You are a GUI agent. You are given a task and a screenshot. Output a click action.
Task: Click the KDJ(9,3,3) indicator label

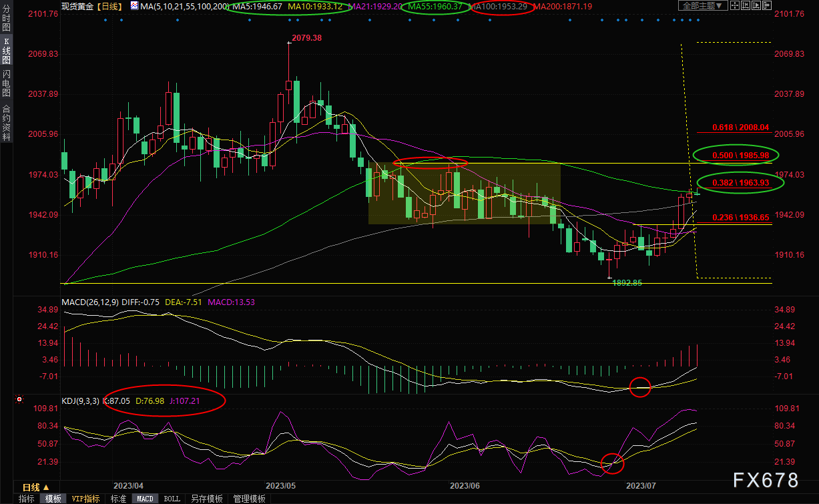(80, 401)
